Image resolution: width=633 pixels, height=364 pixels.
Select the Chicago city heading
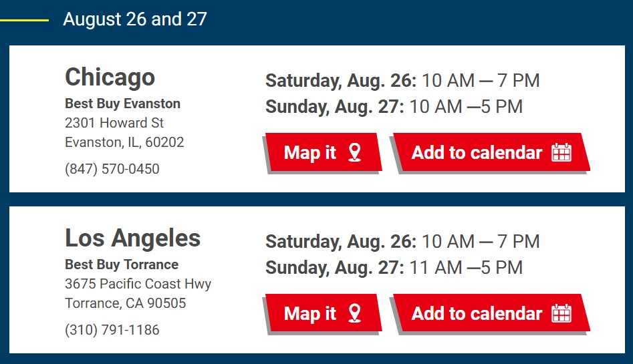(110, 77)
